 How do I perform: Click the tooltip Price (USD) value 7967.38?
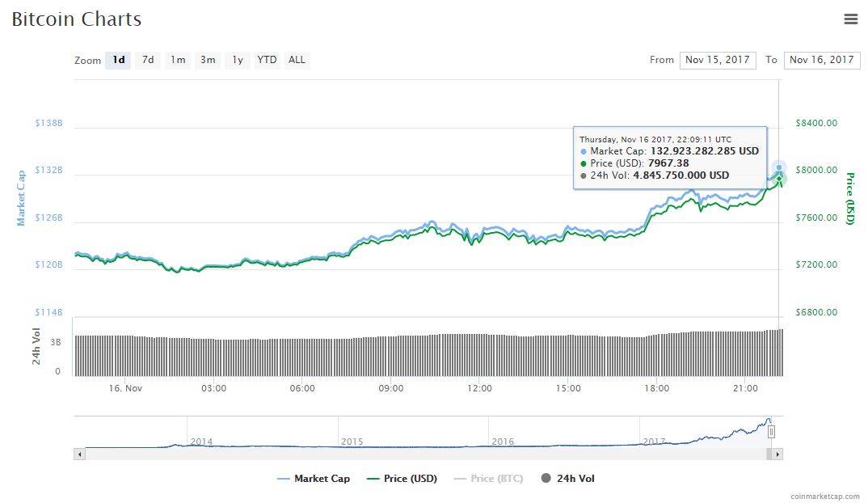668,163
